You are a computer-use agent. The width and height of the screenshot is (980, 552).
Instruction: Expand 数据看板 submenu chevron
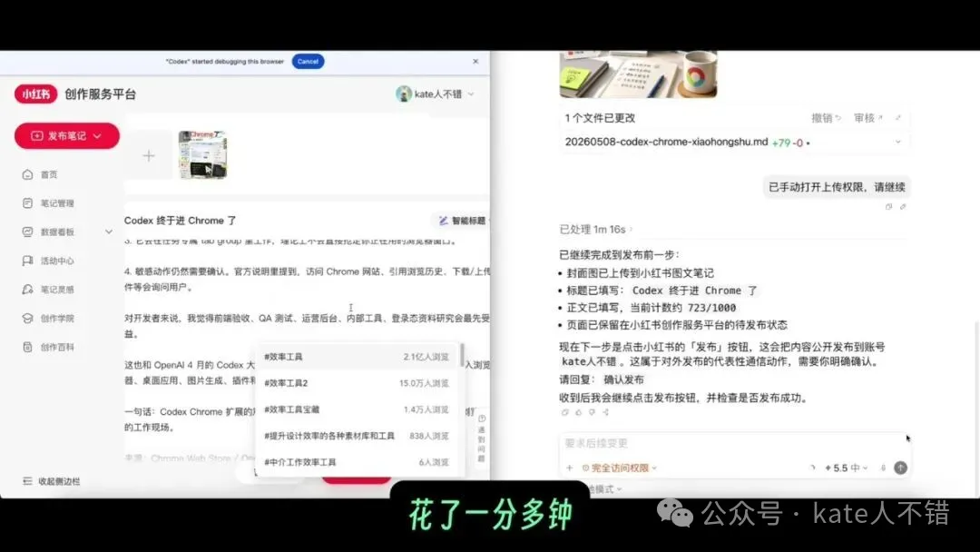point(109,232)
